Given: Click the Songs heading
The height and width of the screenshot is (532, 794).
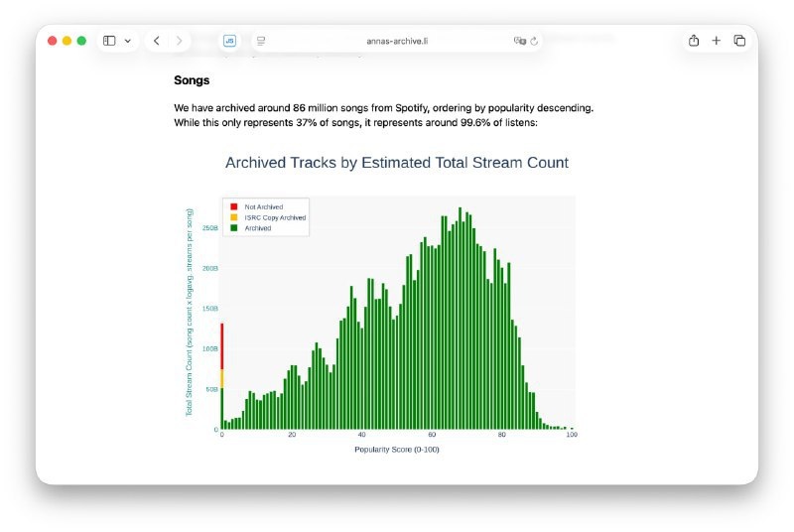Looking at the screenshot, I should pos(192,80).
